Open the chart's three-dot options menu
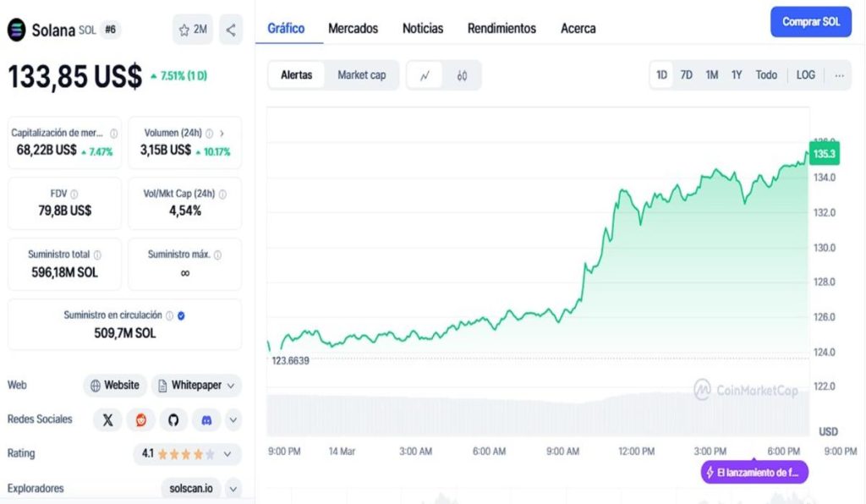The width and height of the screenshot is (866, 504). point(839,75)
